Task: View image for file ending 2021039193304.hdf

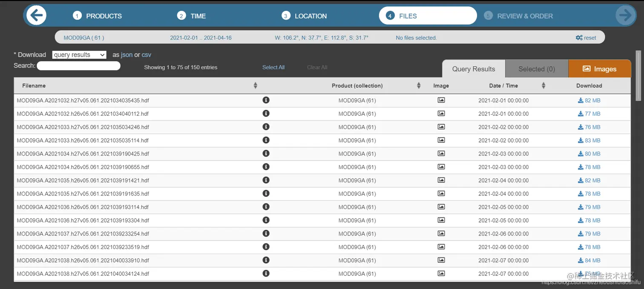Action: tap(441, 220)
